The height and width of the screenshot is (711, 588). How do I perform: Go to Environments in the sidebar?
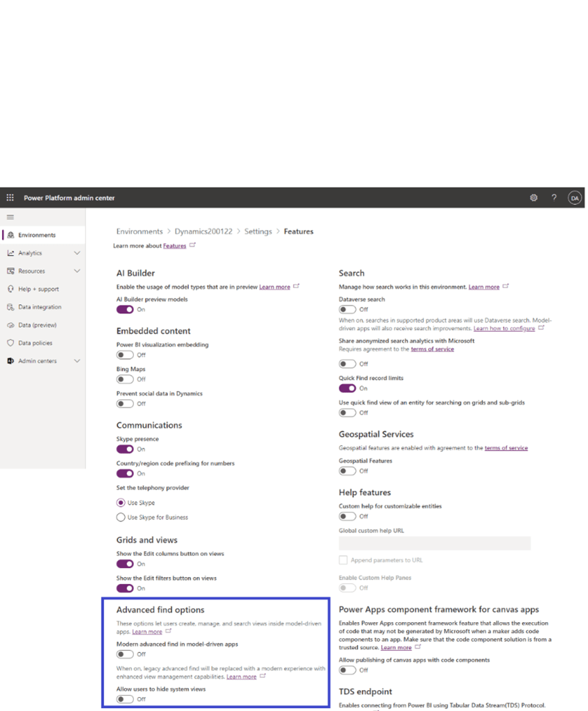click(x=37, y=235)
